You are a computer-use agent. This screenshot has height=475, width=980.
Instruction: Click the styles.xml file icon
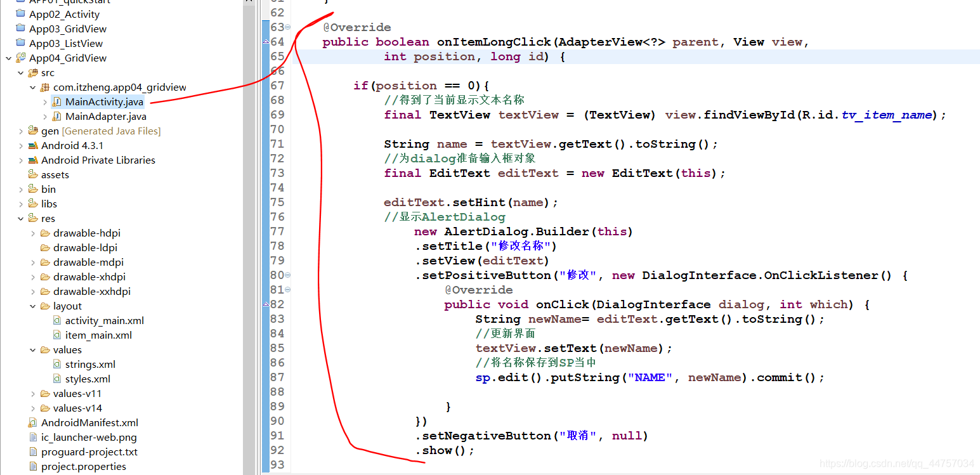tap(57, 379)
